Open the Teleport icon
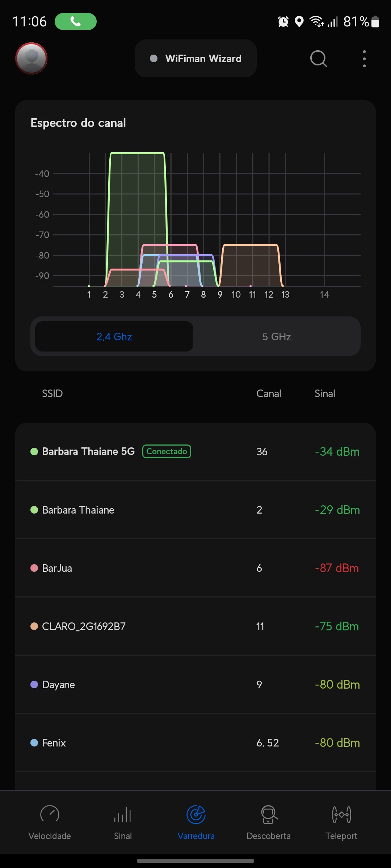391x868 pixels. [x=341, y=814]
